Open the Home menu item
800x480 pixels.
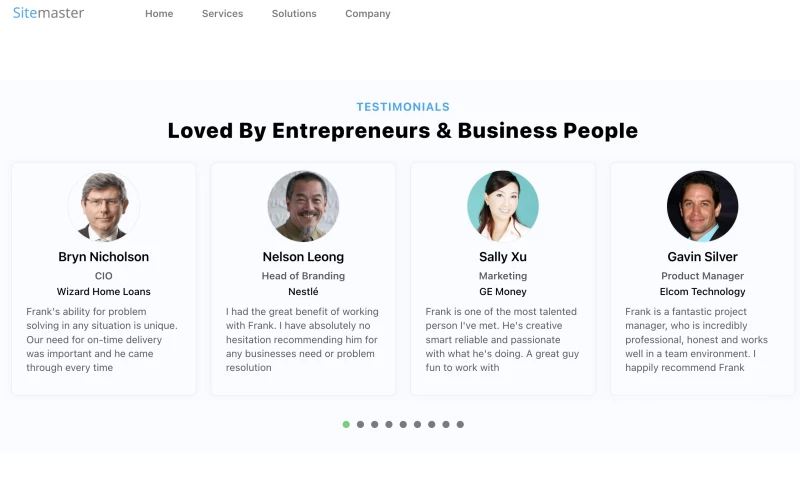[159, 14]
